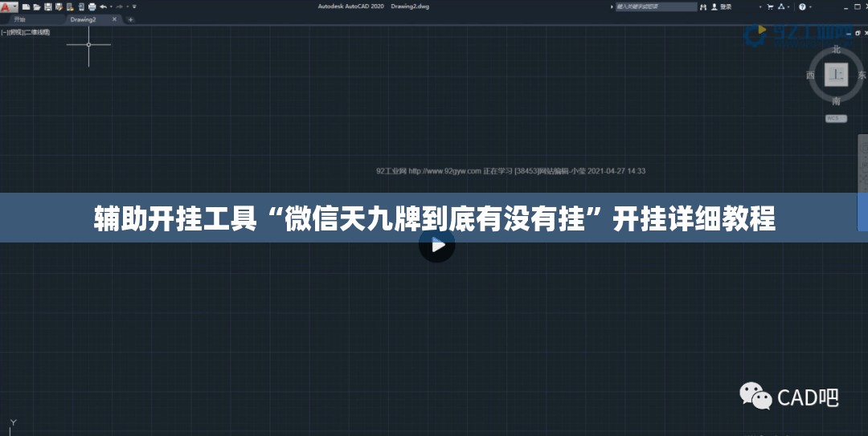Click the Save As icon with pencil

point(59,6)
